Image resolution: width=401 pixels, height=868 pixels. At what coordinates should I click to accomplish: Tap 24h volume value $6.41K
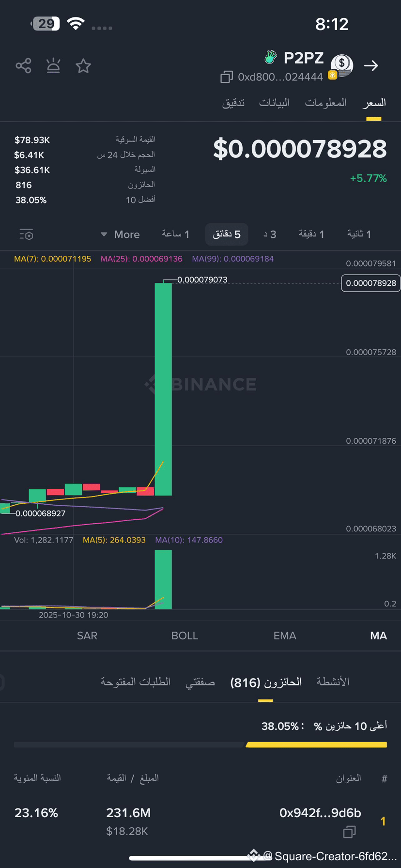pyautogui.click(x=29, y=155)
